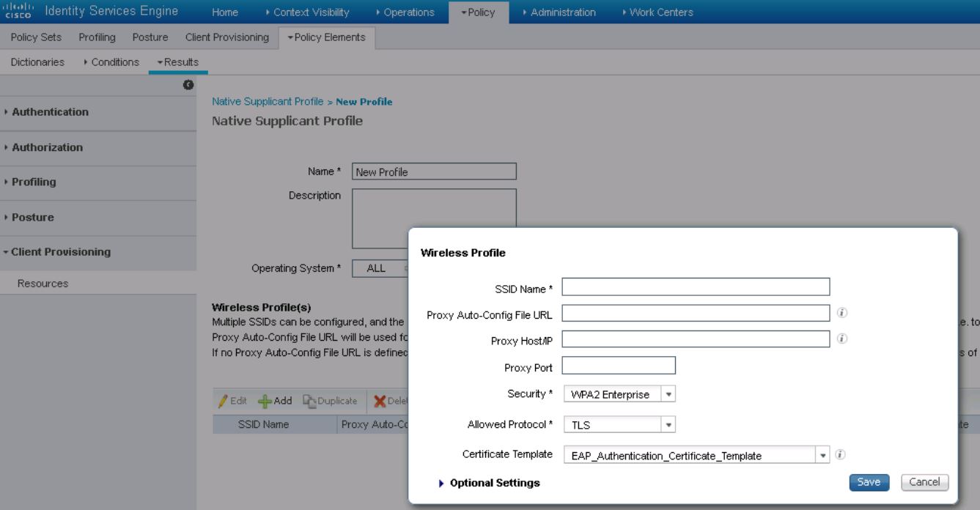This screenshot has width=980, height=510.
Task: Expand the Profiling sidebar section
Action: click(98, 182)
